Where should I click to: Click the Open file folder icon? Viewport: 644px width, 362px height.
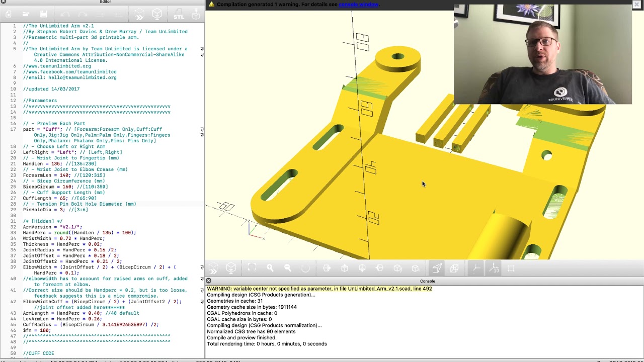click(26, 15)
